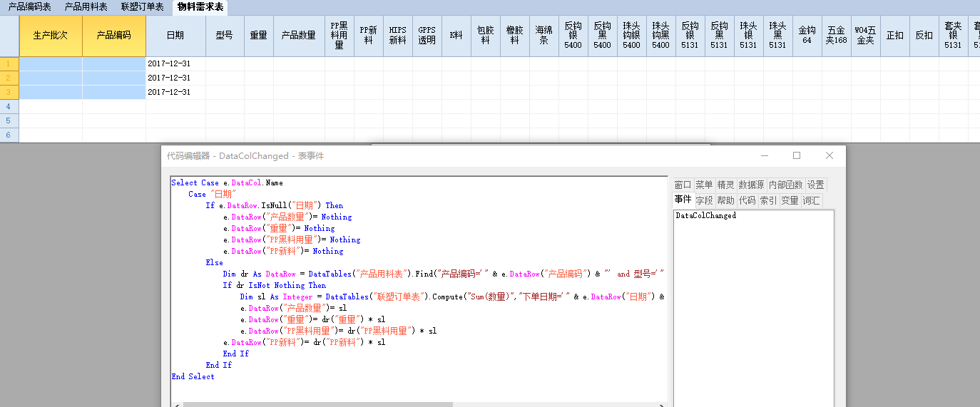
Task: Open the 内部函数 tab in code editor
Action: tap(785, 185)
